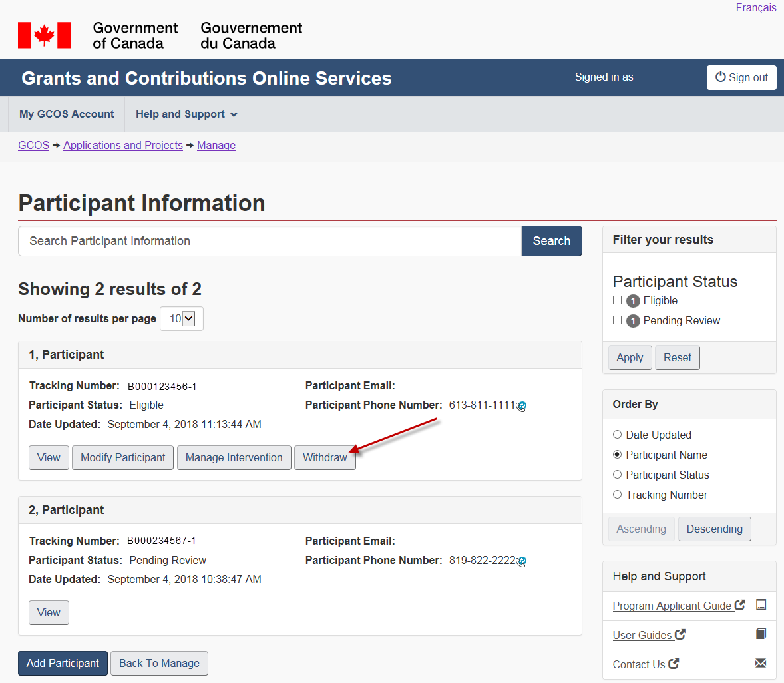Viewport: 784px width, 683px height.
Task: Tick the Eligible status checkbox
Action: coord(618,300)
